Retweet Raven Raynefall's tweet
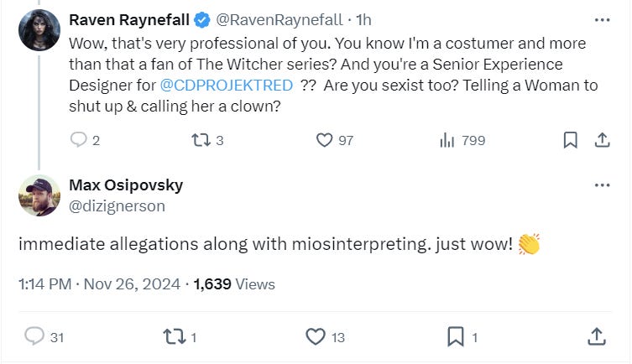632x364 pixels. [x=201, y=140]
